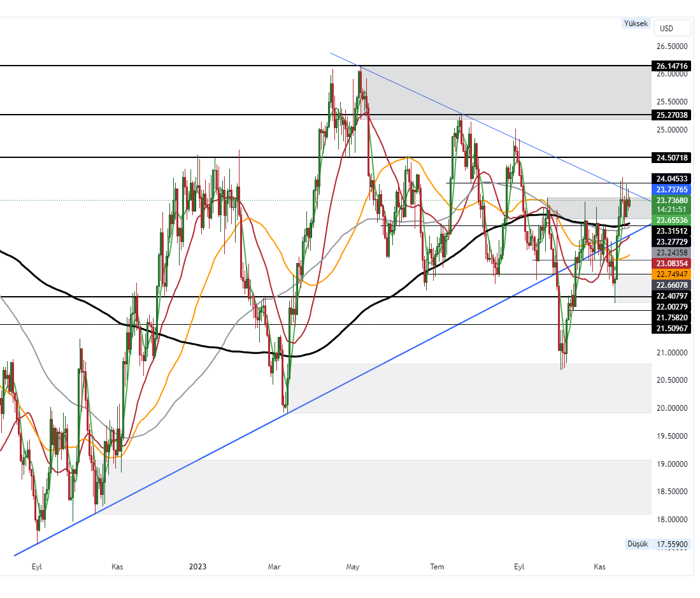The width and height of the screenshot is (700, 598).
Task: Click the 22.66078 price level tag
Action: tap(671, 285)
